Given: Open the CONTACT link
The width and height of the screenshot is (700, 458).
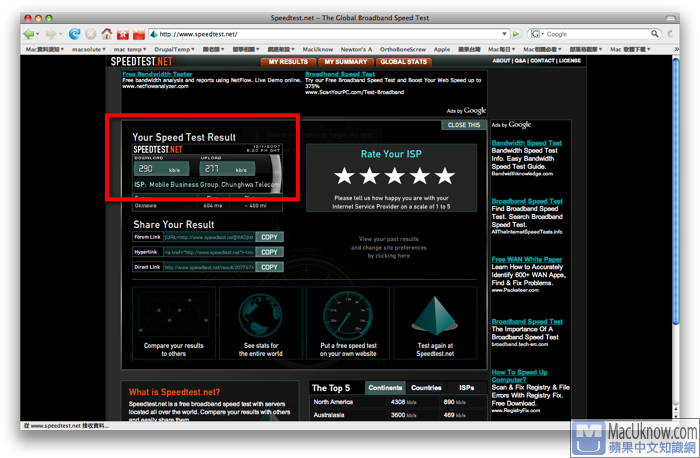Looking at the screenshot, I should click(x=542, y=61).
